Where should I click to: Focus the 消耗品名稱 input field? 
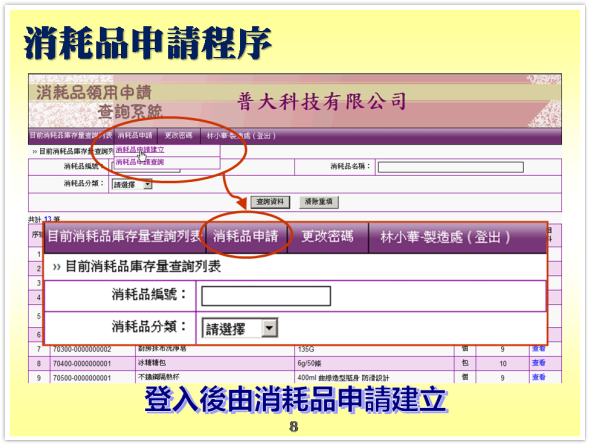(450, 167)
